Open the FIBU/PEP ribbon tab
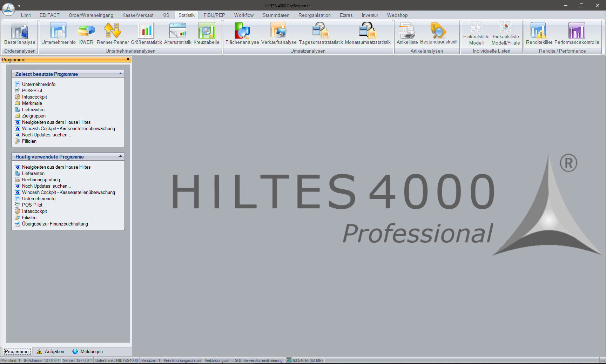Image resolution: width=606 pixels, height=364 pixels. (214, 15)
